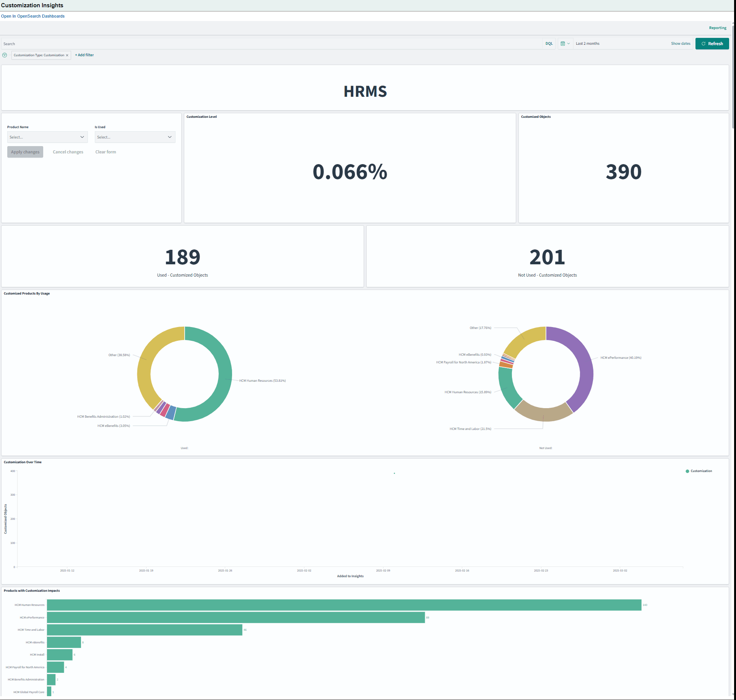This screenshot has width=736, height=700.
Task: Click into the Search field
Action: [153, 43]
